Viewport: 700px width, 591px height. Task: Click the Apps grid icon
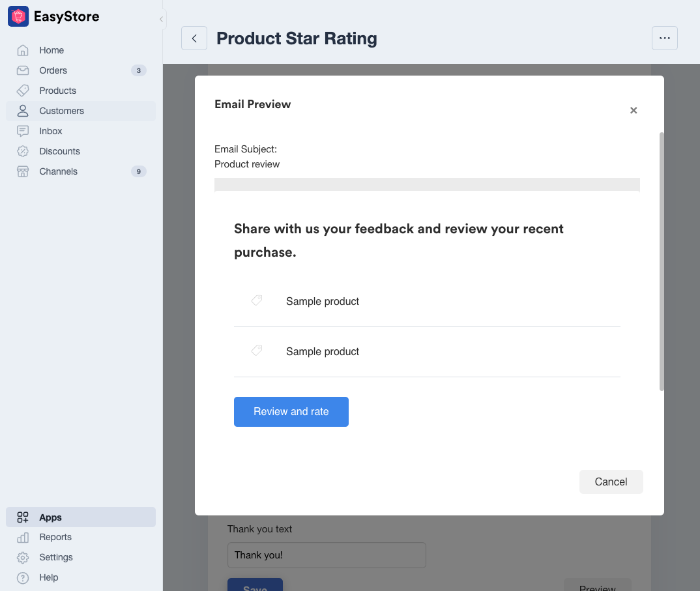(23, 517)
